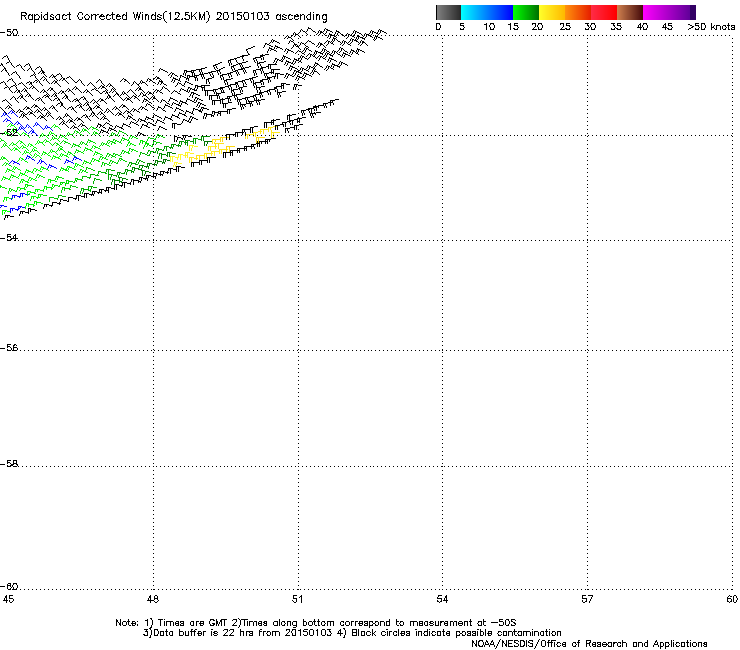
Task: Click the '45' longitude axis label
Action: pos(8,599)
